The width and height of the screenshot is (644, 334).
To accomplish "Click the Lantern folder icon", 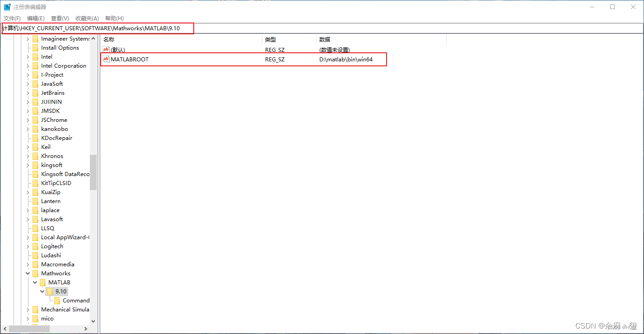I will [36, 201].
